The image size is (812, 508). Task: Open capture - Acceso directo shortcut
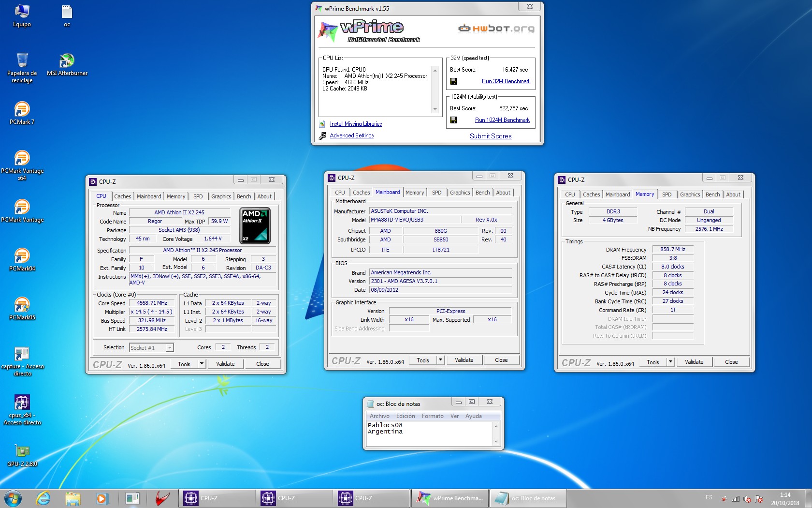[22, 361]
